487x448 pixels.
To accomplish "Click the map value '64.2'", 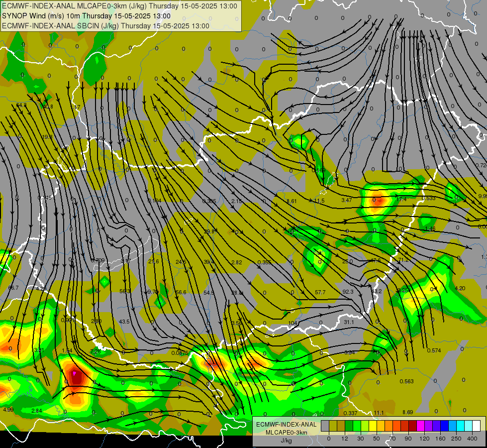I will point(21,105).
